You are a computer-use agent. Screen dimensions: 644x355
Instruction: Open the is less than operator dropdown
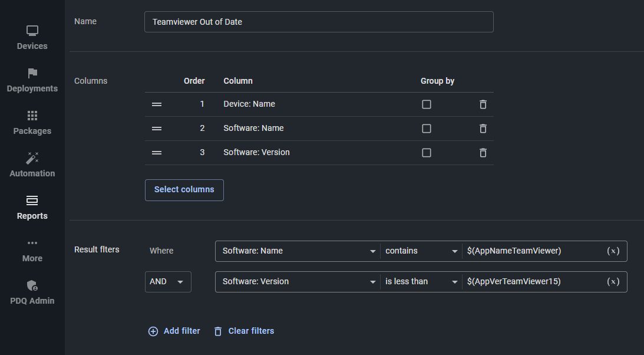[421, 281]
